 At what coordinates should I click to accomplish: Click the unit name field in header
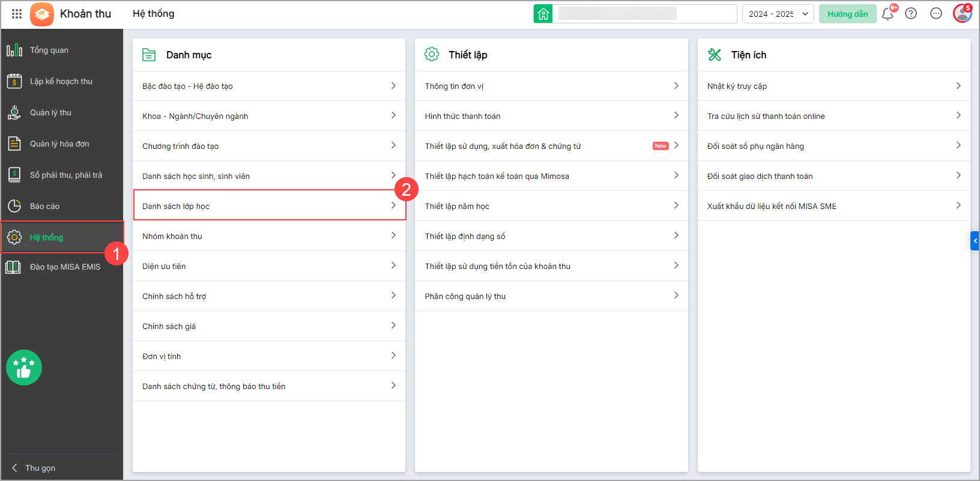coord(646,14)
